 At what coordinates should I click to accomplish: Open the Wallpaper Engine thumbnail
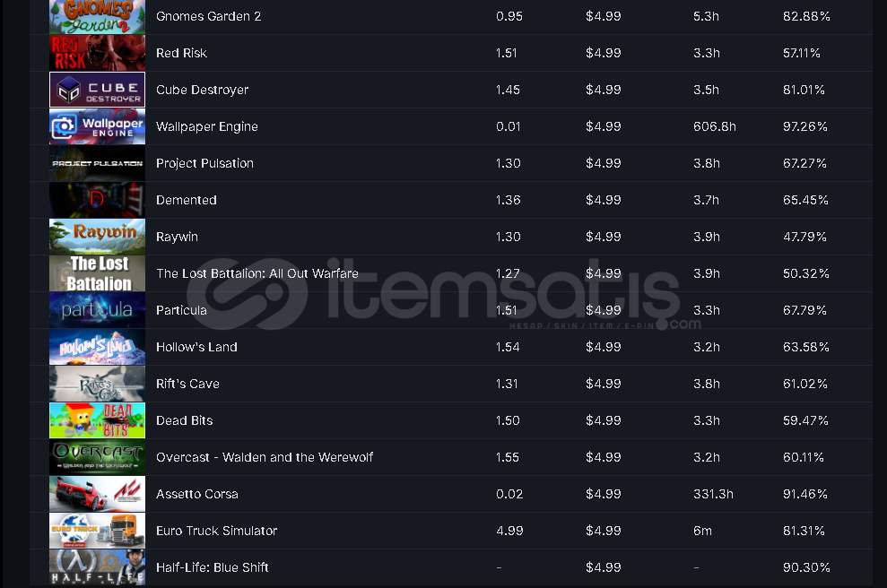[97, 126]
